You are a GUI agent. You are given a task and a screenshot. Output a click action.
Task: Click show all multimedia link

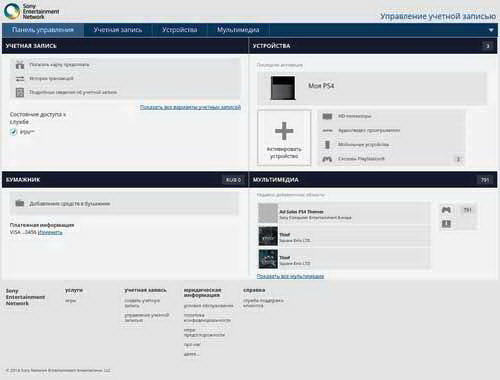pos(290,276)
